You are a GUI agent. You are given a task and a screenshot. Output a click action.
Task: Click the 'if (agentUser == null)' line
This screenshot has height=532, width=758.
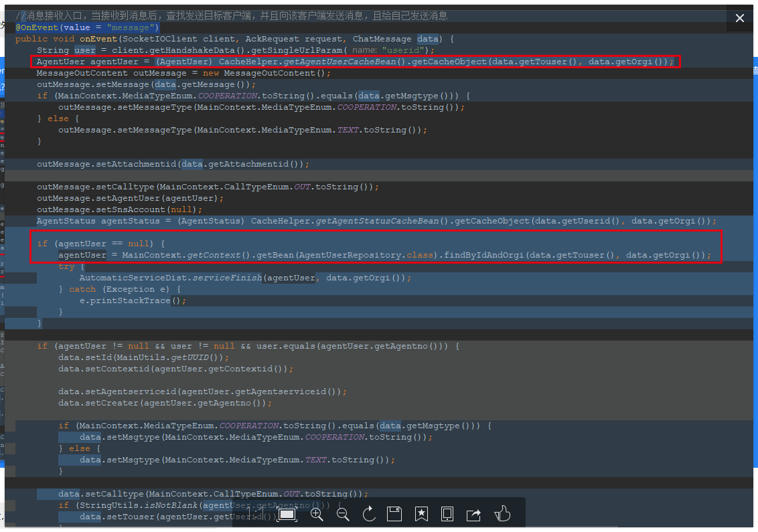pos(101,244)
